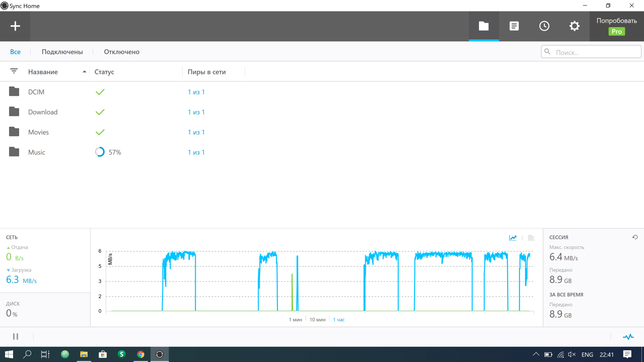Viewport: 644px width, 362px height.
Task: Open Movies peers link 1 из 1
Action: click(196, 132)
